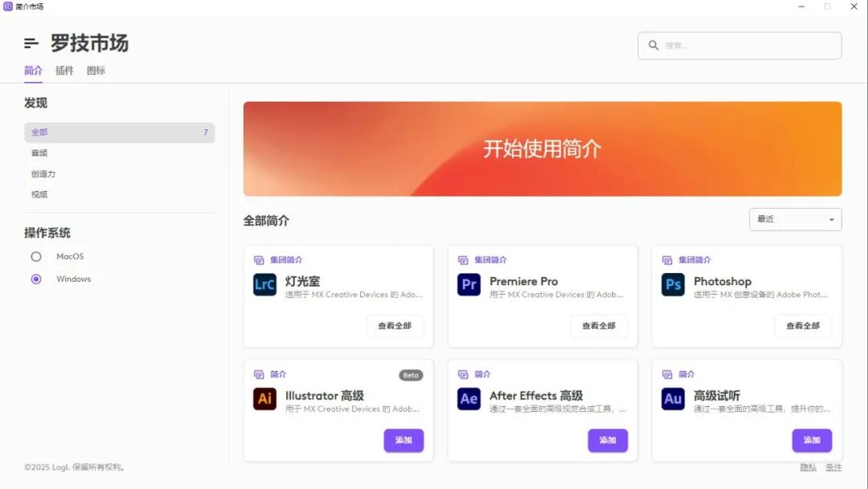Click the 开始使用简介 banner
This screenshot has height=489, width=868.
(x=542, y=149)
